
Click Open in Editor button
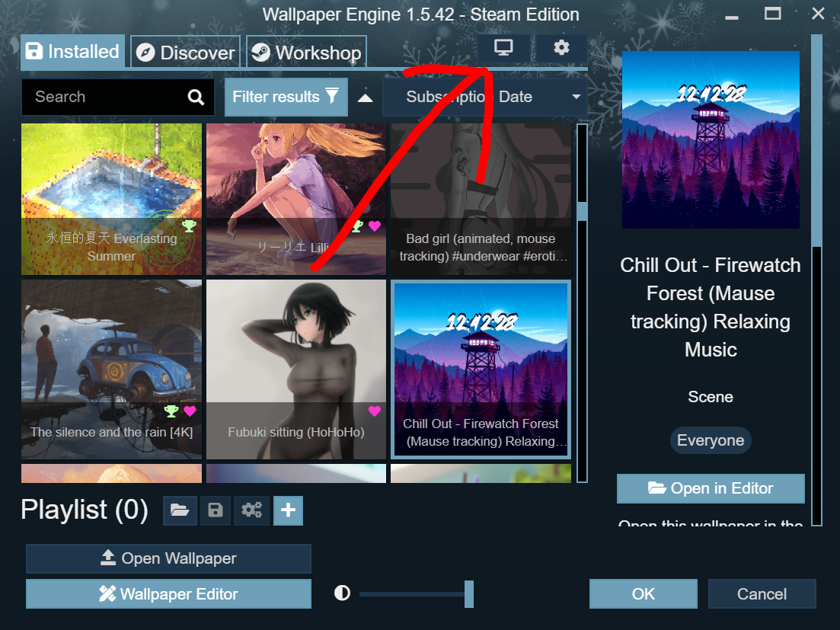coord(711,488)
